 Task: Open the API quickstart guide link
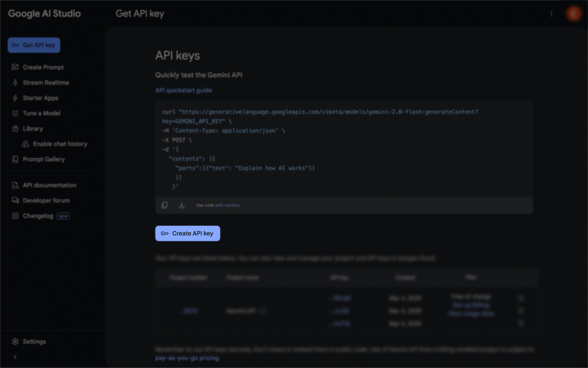pos(184,90)
